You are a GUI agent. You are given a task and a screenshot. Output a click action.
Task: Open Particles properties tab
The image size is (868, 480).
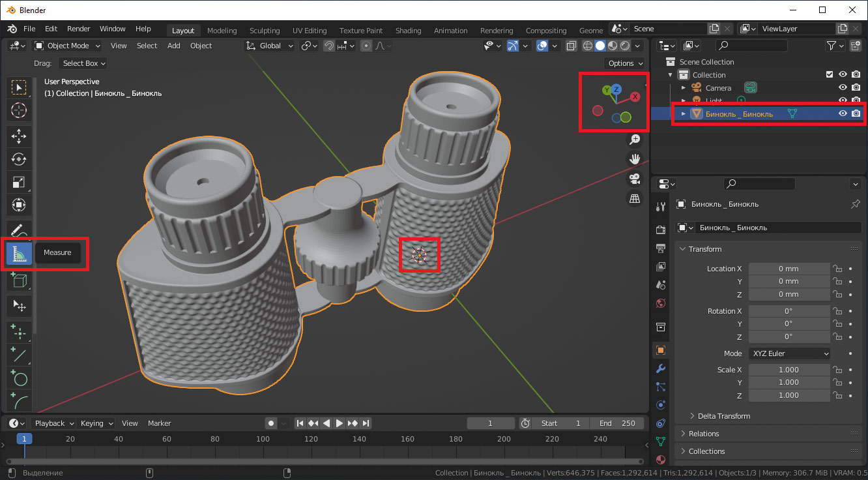click(x=661, y=387)
